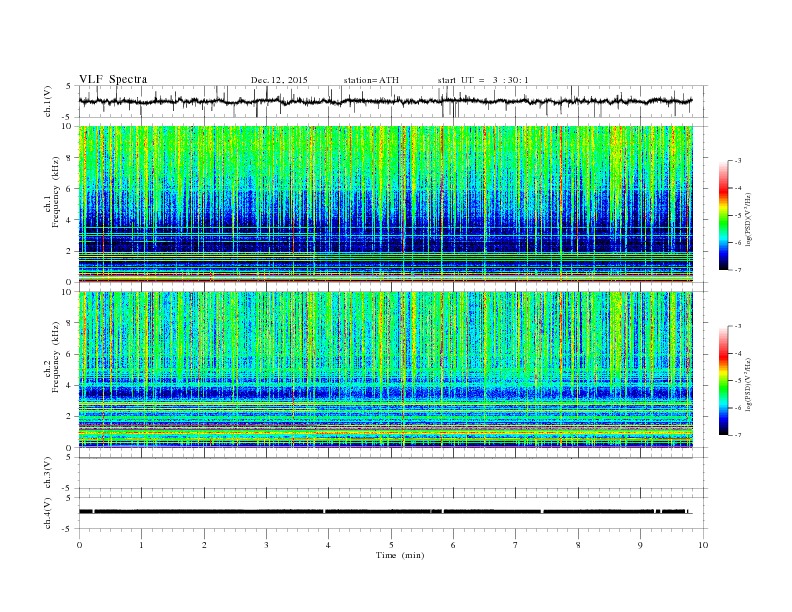Click the ch.2 spectrogram "6" kHz tick label
Image resolution: width=792 pixels, height=612 pixels.
(70, 354)
